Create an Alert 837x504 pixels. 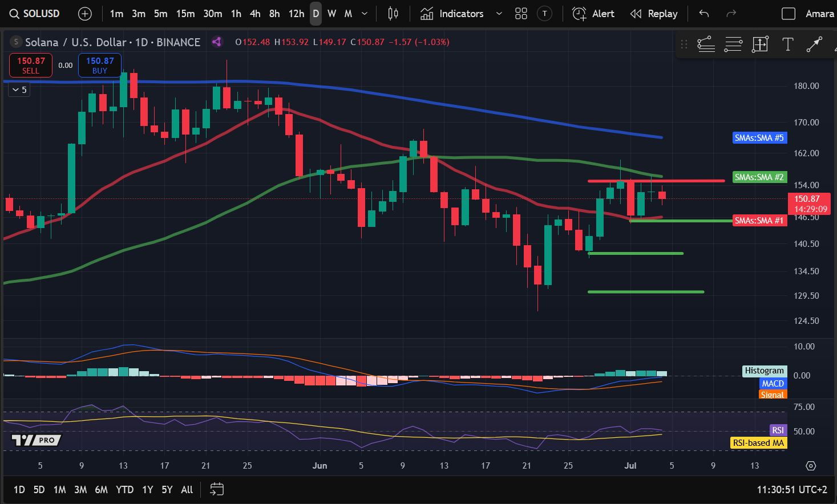click(x=593, y=14)
